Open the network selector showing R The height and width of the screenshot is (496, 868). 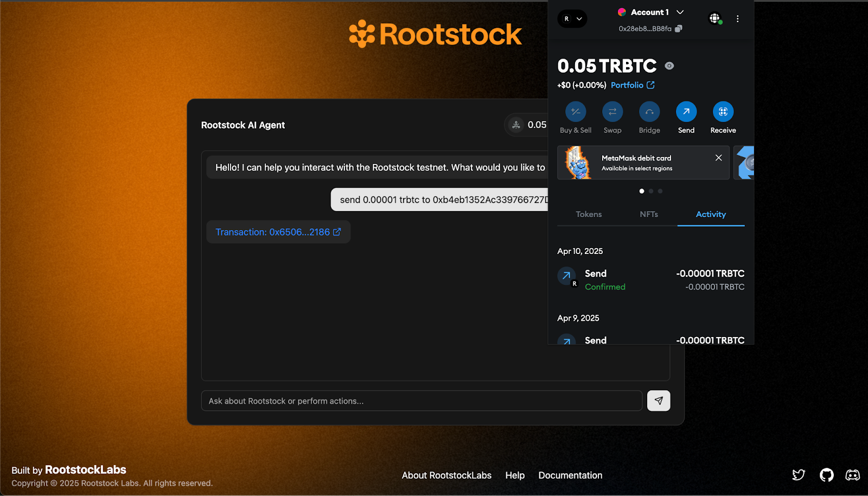click(x=572, y=18)
